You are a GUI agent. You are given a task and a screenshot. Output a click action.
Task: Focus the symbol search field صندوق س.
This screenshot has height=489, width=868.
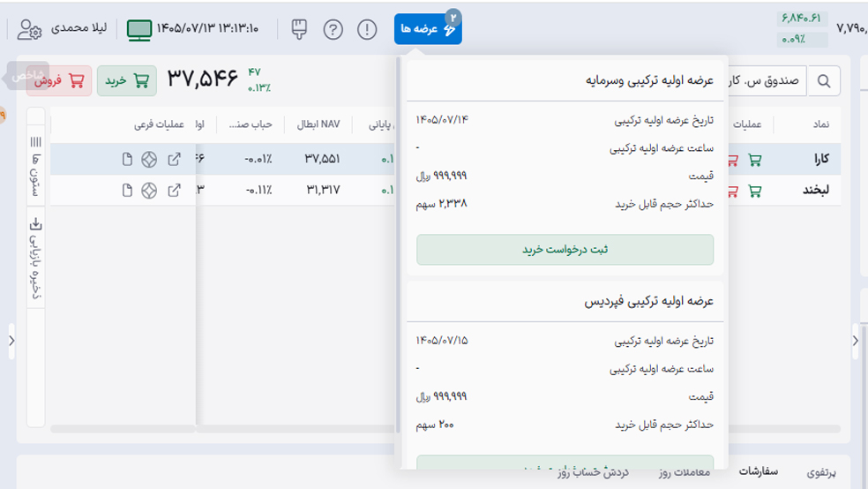point(767,81)
